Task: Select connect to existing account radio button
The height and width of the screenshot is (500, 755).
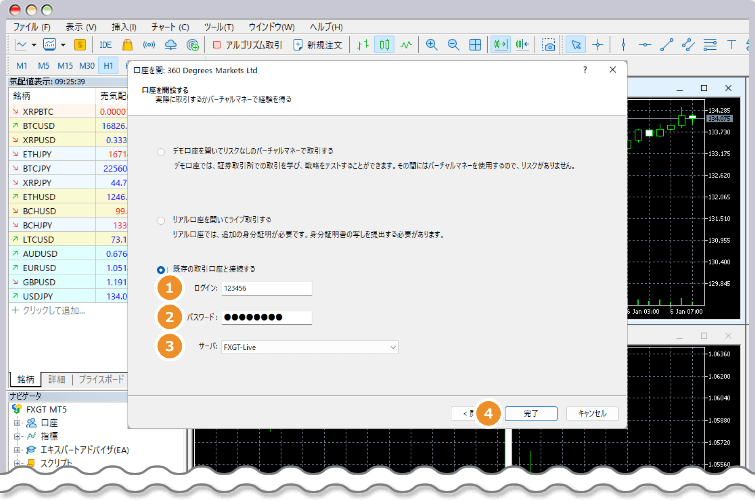Action: click(161, 270)
